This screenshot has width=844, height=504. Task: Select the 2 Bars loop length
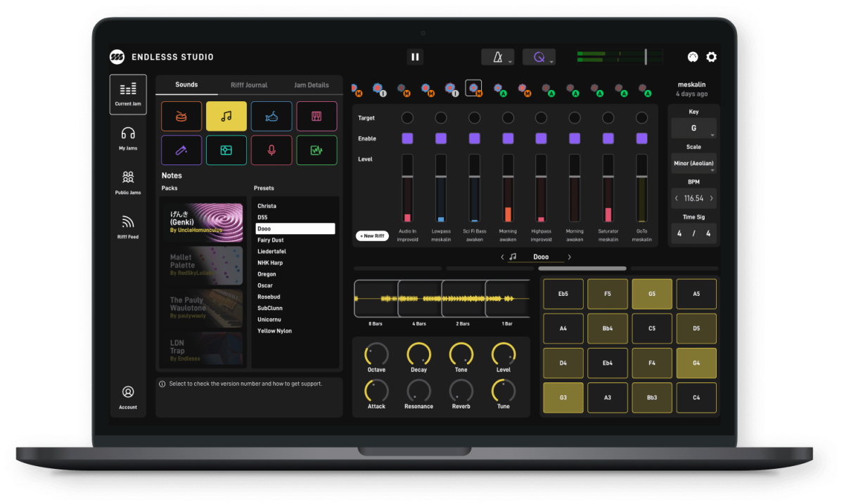[463, 298]
